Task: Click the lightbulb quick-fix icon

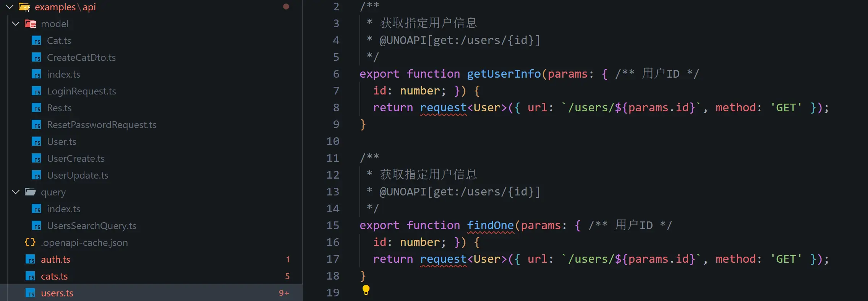Action: click(x=366, y=290)
